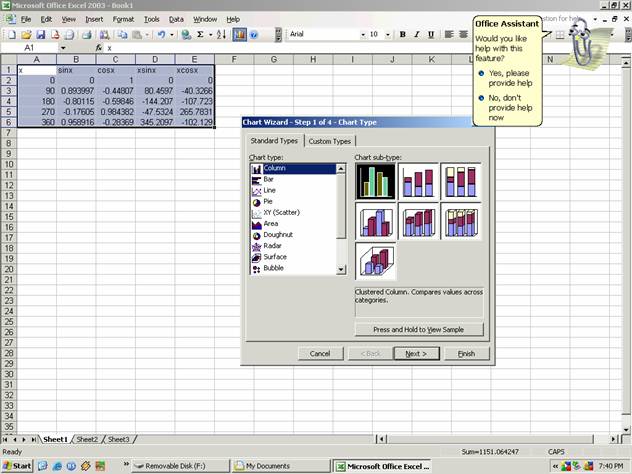Open the Undo history dropdown arrow
This screenshot has width=632, height=474.
point(172,35)
